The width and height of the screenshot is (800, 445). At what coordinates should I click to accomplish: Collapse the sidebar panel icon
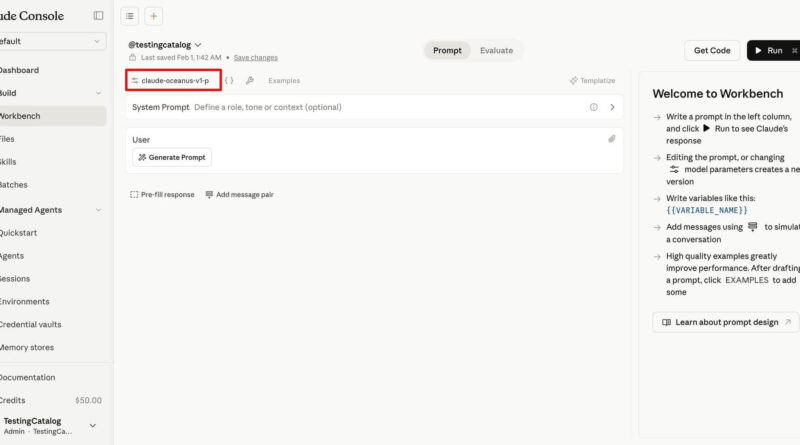point(98,16)
